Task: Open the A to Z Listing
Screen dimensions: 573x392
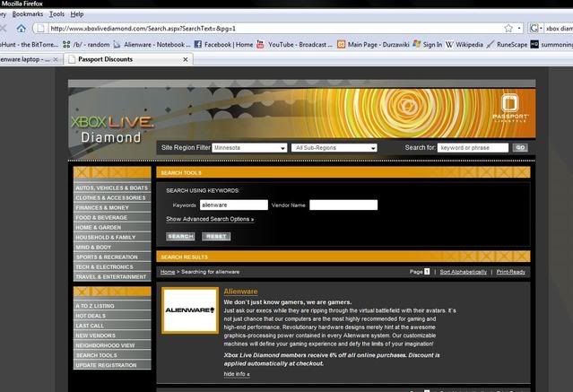Action: [x=112, y=306]
